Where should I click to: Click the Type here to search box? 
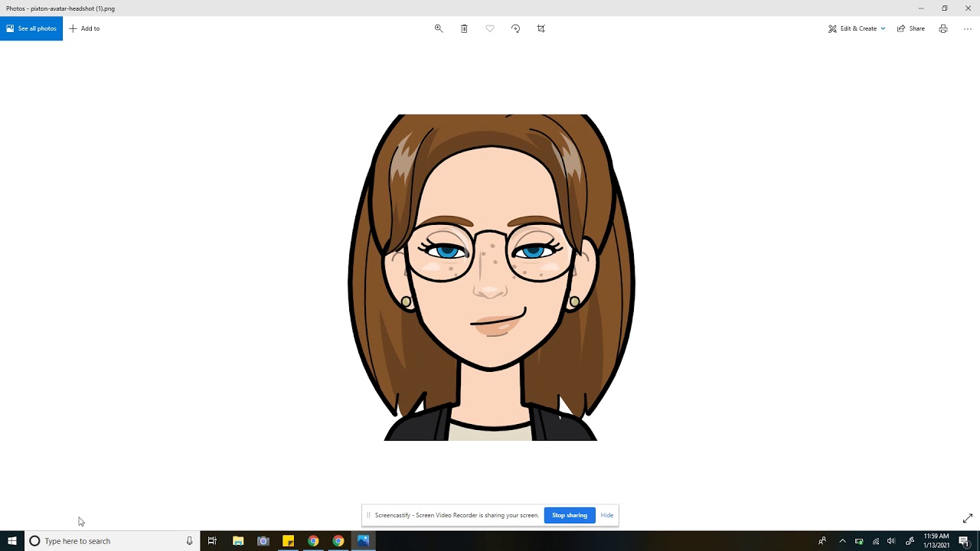point(113,541)
